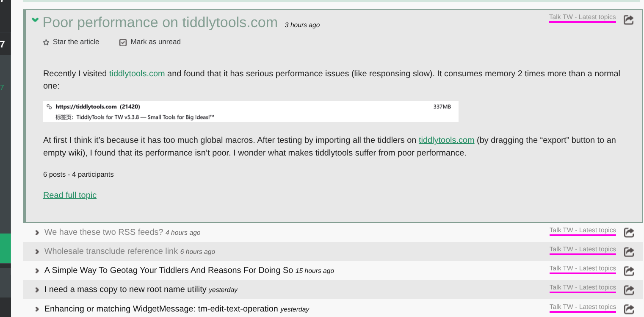Open Talk TW feed label on expanded article
Image resolution: width=644 pixels, height=317 pixels.
pos(582,17)
